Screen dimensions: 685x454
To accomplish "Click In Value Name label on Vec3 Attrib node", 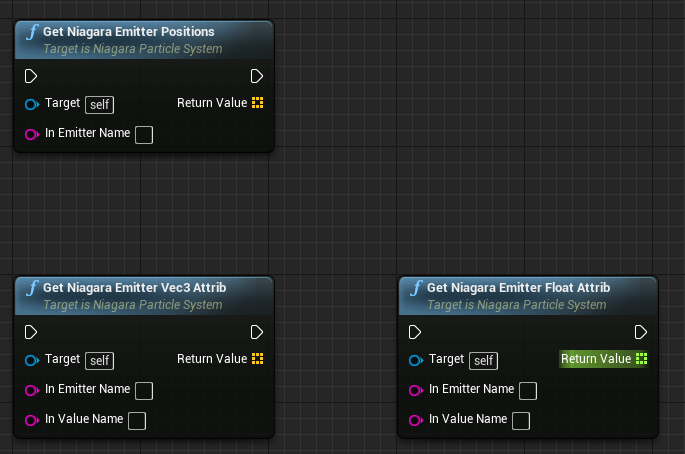I will point(84,419).
